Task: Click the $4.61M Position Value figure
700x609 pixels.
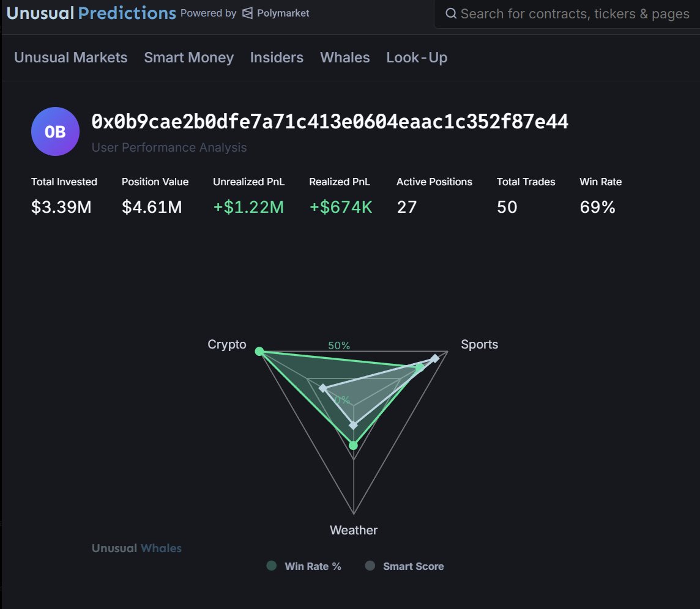Action: 152,207
